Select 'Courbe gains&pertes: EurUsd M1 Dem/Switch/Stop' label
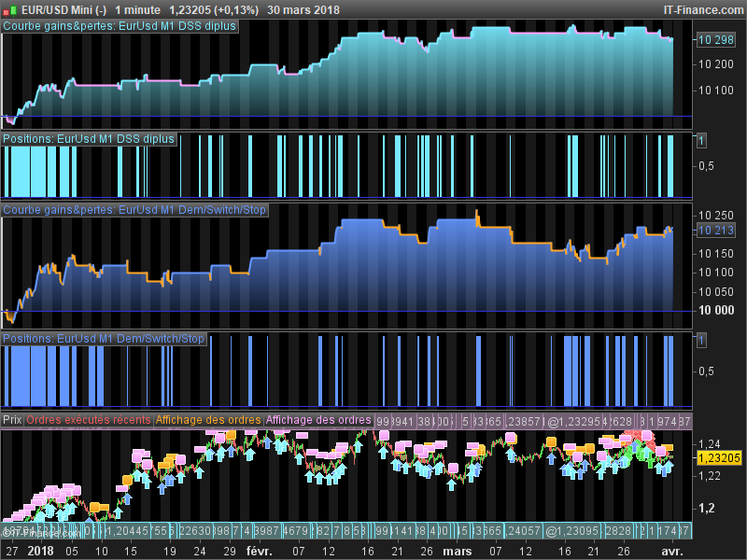The image size is (747, 560). pos(134,210)
